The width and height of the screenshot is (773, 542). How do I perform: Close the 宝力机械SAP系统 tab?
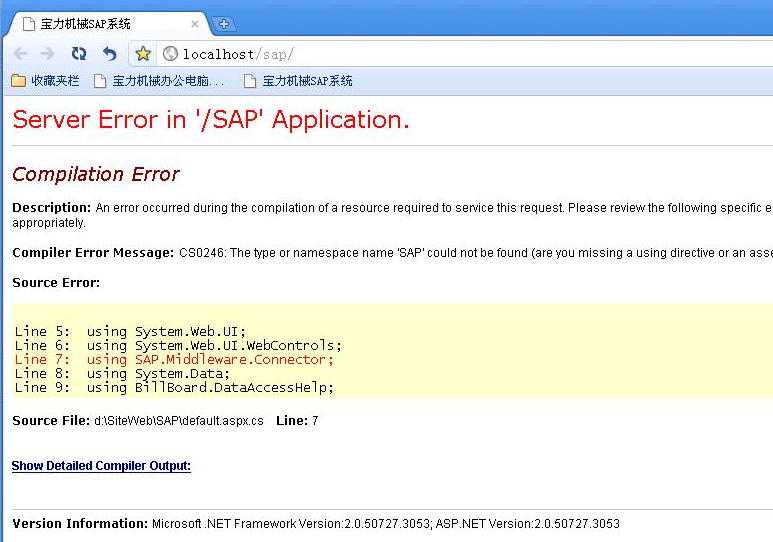point(195,24)
